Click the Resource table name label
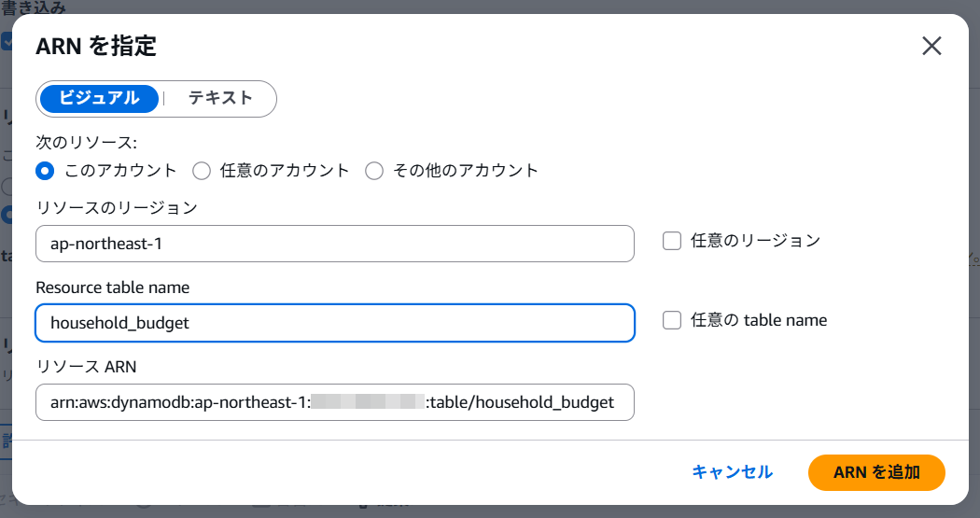980x518 pixels. tap(112, 287)
